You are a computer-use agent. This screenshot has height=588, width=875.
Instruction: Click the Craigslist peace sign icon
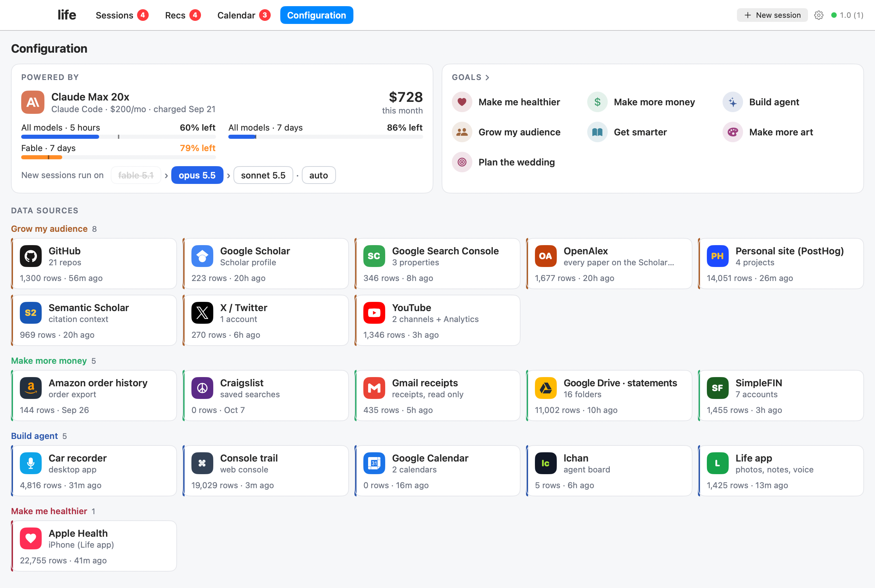tap(202, 388)
